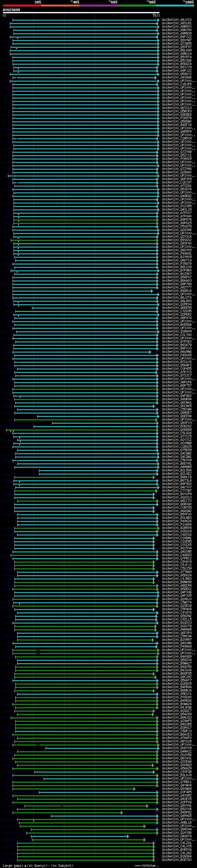The image size is (197, 868).
Task: Select hit label UniRef100_Q9D8E6
Action: [177, 115]
